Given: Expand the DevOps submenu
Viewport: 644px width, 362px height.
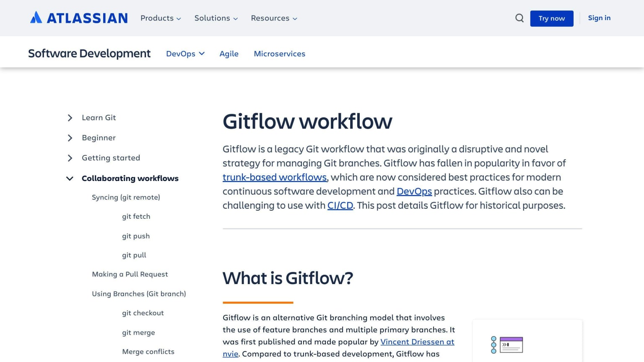Looking at the screenshot, I should click(185, 54).
